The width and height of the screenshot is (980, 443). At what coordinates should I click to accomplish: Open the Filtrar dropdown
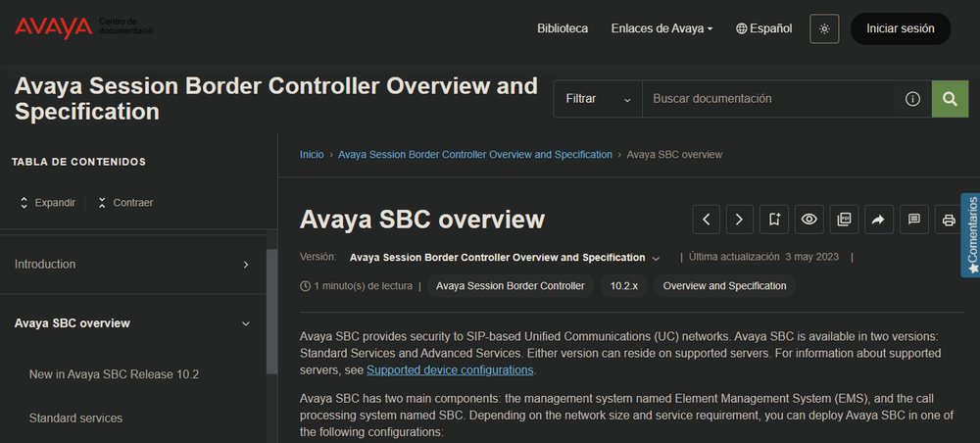[x=598, y=99]
